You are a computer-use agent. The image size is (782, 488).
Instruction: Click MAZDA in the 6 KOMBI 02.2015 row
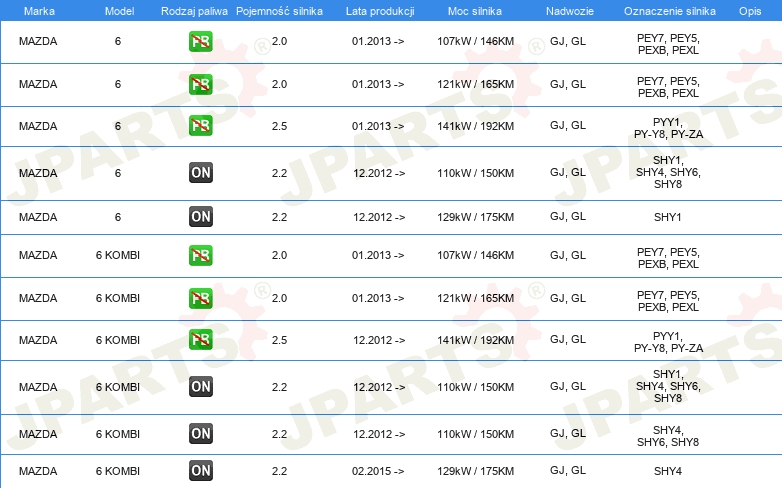(x=38, y=471)
